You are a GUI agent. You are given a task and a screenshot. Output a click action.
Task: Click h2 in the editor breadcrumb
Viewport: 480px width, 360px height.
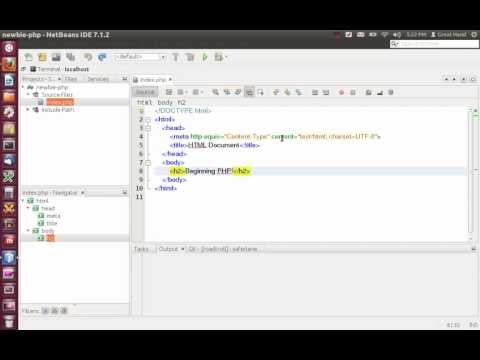tap(181, 103)
